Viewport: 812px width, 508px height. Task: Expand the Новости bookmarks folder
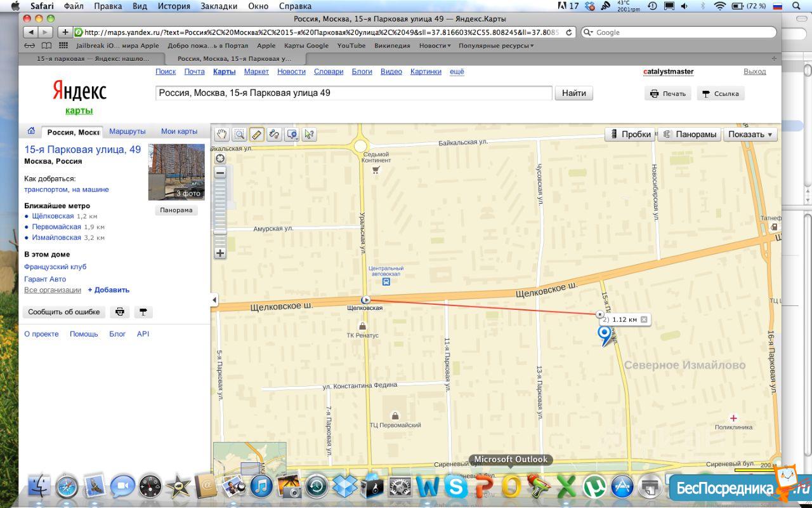coord(435,46)
